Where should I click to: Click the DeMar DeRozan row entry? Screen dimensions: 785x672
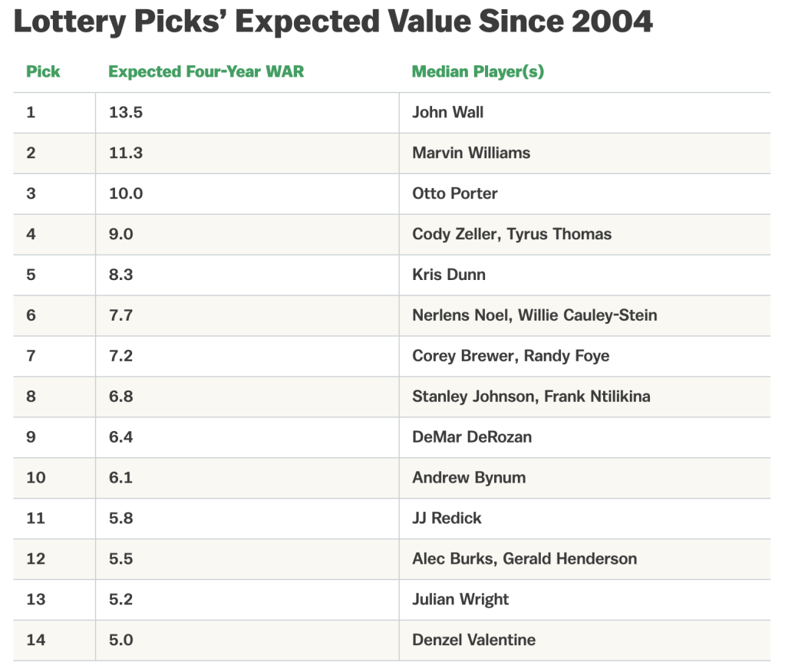[471, 437]
